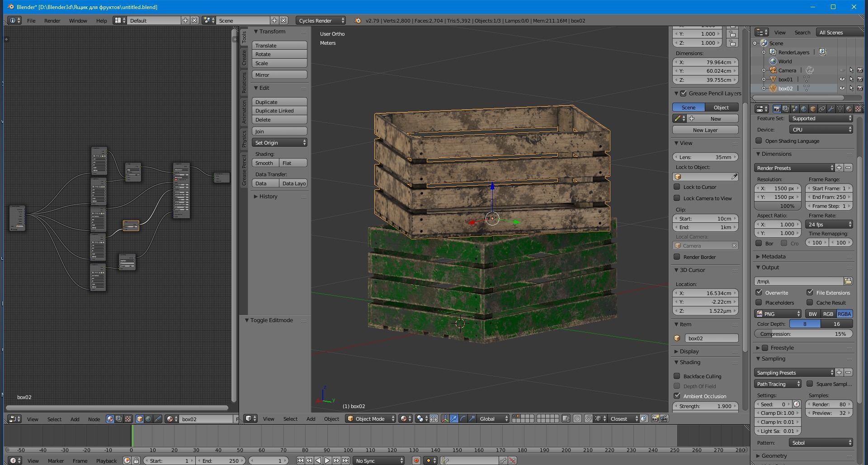Enable Placeholders checkbox
This screenshot has width=868, height=465.
[x=759, y=302]
